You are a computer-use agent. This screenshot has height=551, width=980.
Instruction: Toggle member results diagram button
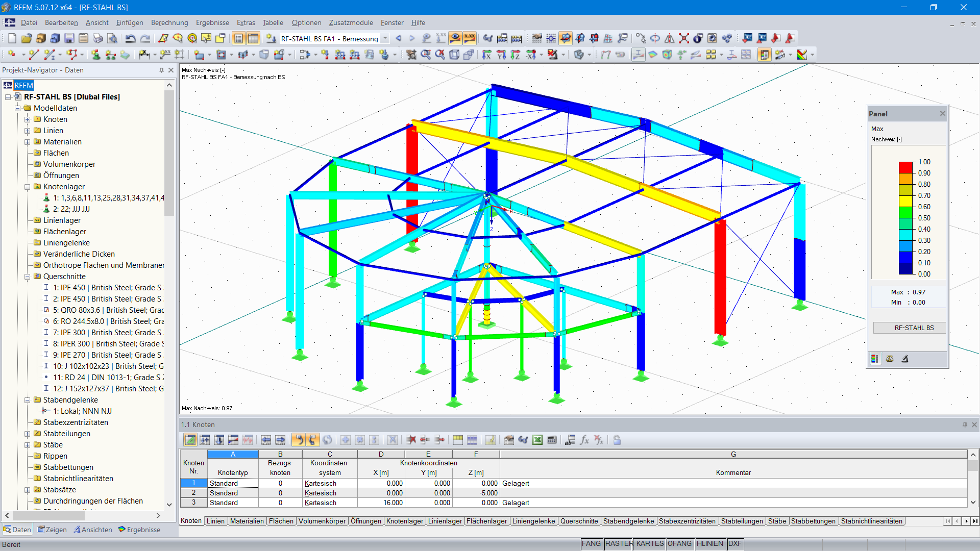[x=638, y=55]
